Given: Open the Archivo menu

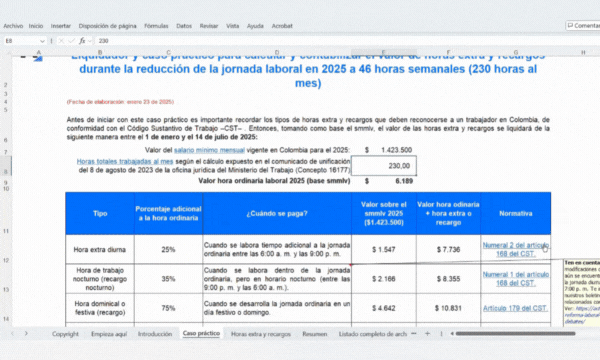Looking at the screenshot, I should point(13,26).
